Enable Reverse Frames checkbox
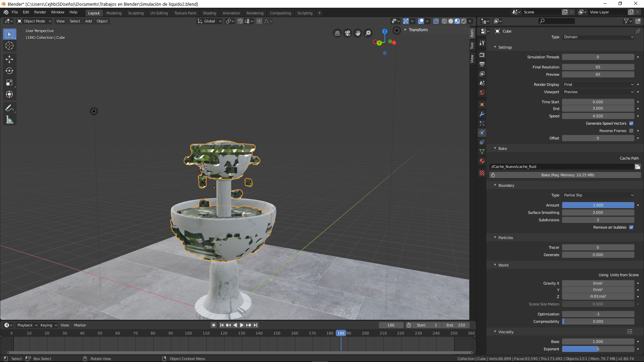Image resolution: width=644 pixels, height=362 pixels. point(631,131)
